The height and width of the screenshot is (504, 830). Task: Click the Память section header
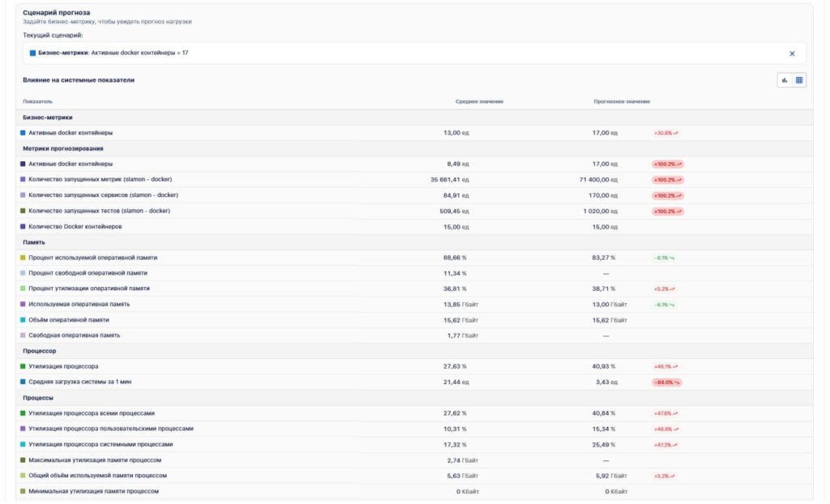[34, 242]
